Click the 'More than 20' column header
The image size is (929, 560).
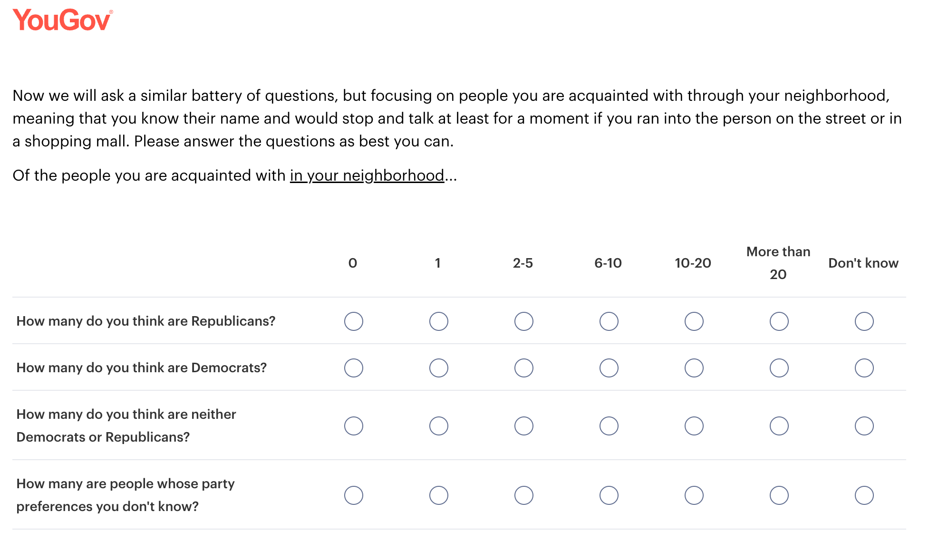[x=778, y=263]
